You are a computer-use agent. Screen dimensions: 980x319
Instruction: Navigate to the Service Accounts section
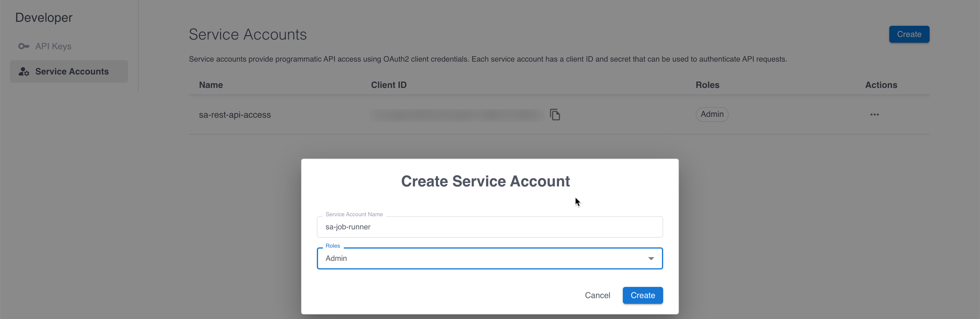tap(71, 71)
